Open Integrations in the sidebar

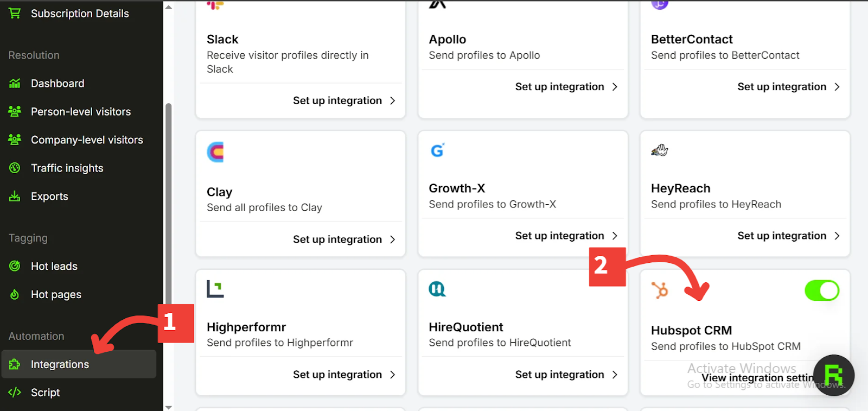(x=60, y=364)
